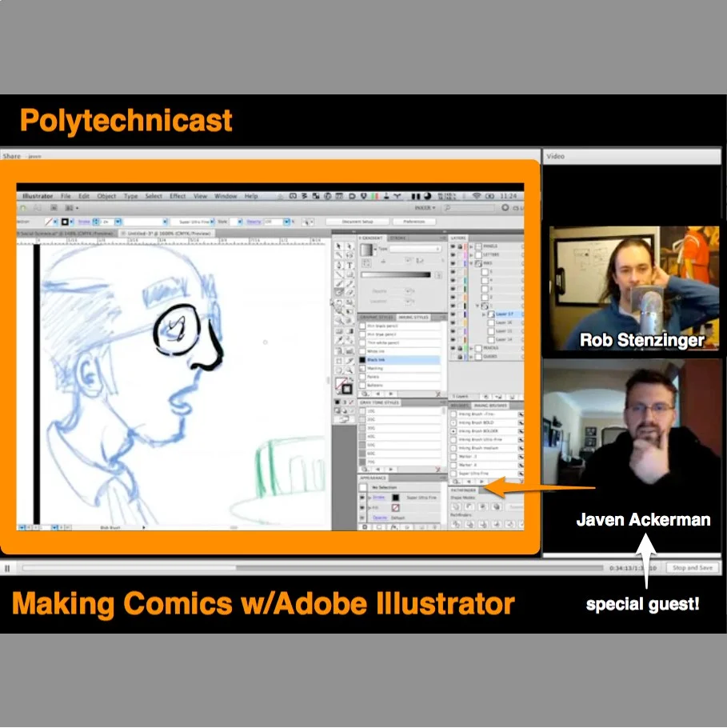Pause the recording playback
The height and width of the screenshot is (728, 727).
[x=7, y=568]
